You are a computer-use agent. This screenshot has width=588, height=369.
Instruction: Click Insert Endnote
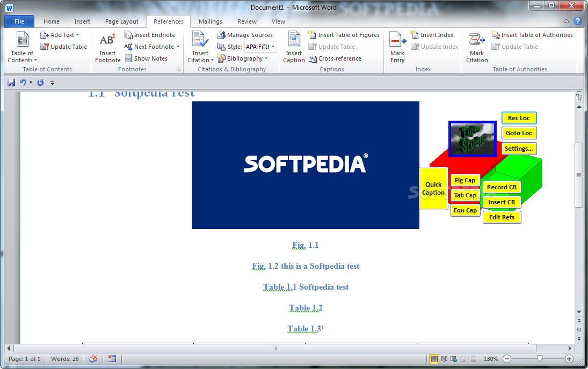click(x=150, y=35)
